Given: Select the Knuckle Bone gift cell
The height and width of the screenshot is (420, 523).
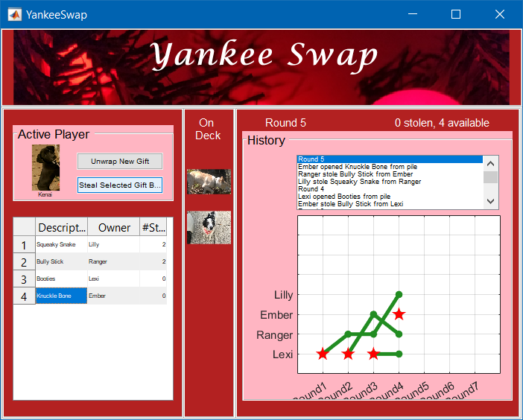Looking at the screenshot, I should tap(61, 296).
